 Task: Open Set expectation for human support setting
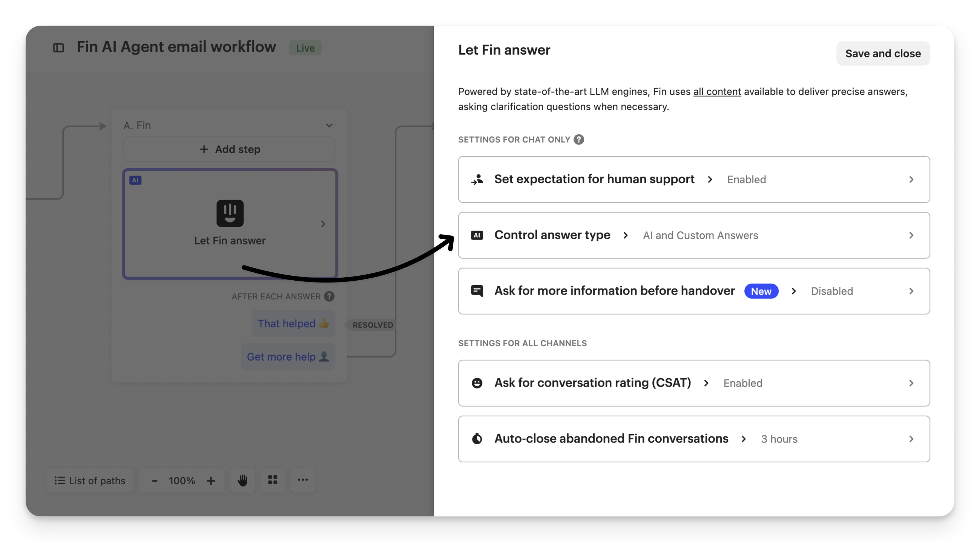[694, 179]
